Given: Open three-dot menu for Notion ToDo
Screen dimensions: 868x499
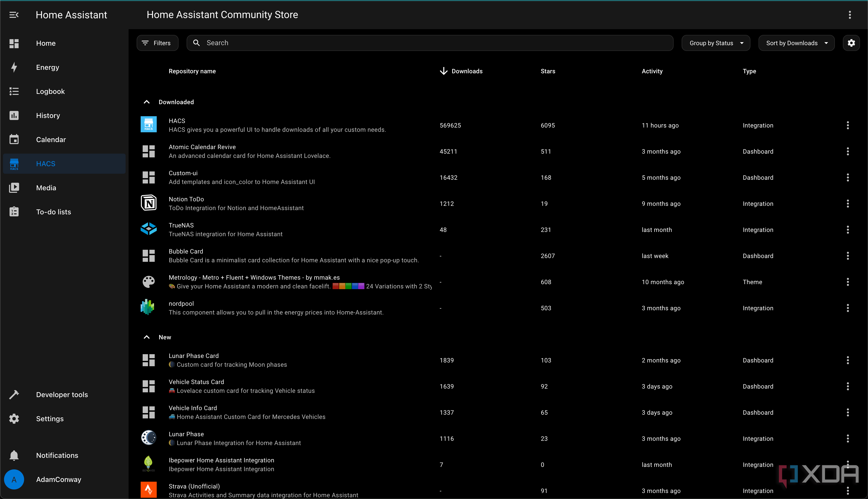Looking at the screenshot, I should pos(847,204).
